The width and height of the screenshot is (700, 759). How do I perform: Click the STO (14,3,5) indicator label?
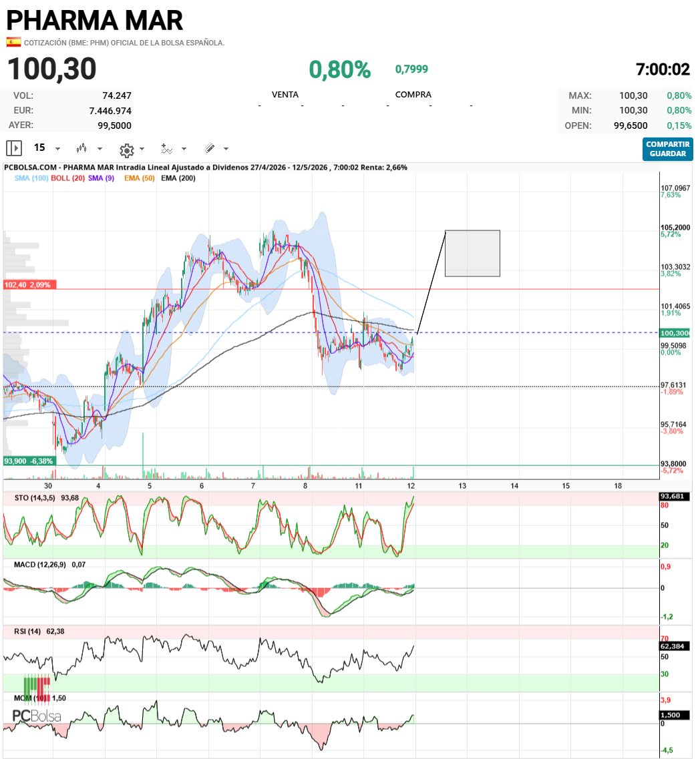(x=34, y=497)
